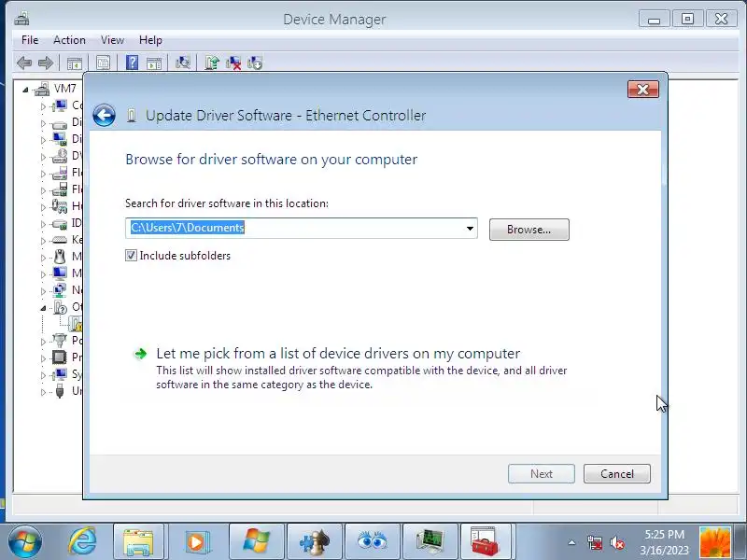Open Internet Explorer from the taskbar
The height and width of the screenshot is (560, 747).
pyautogui.click(x=82, y=541)
